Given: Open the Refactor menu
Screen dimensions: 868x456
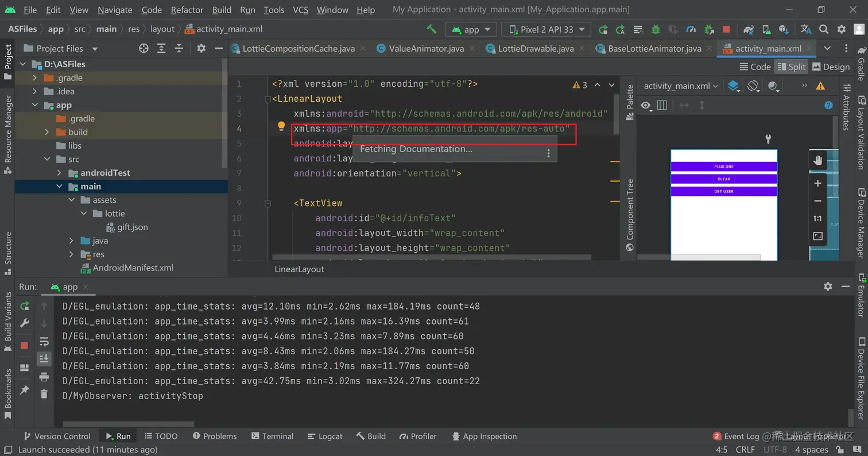Looking at the screenshot, I should (187, 10).
